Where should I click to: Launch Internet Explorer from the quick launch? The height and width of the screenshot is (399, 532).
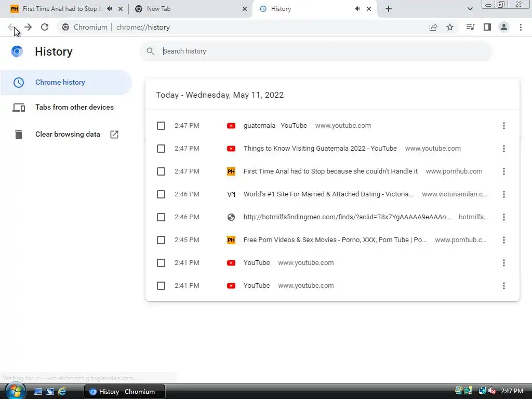point(62,392)
